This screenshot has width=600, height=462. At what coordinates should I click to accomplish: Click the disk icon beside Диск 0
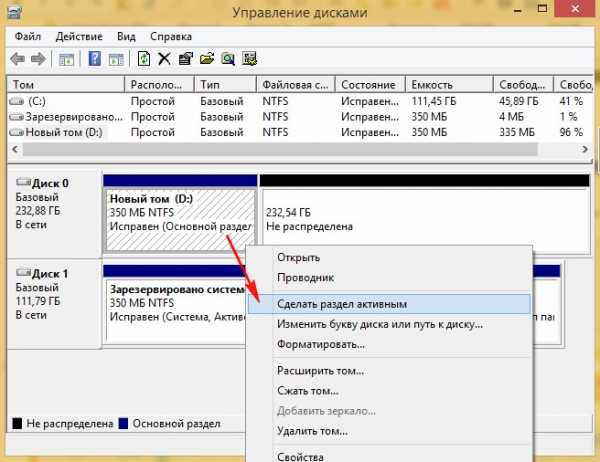point(24,183)
